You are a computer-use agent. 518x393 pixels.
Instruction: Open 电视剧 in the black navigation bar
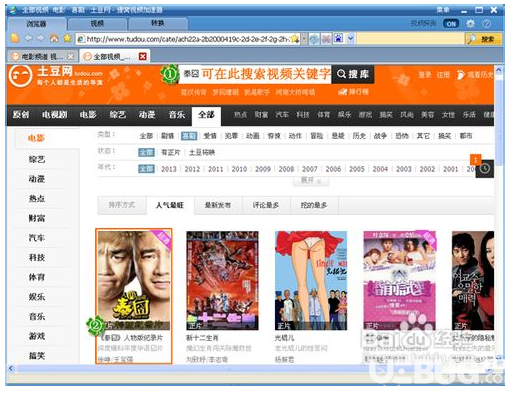[x=54, y=115]
